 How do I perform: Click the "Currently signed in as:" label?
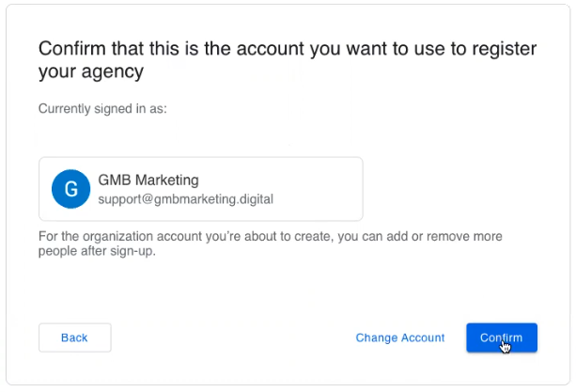coord(102,109)
